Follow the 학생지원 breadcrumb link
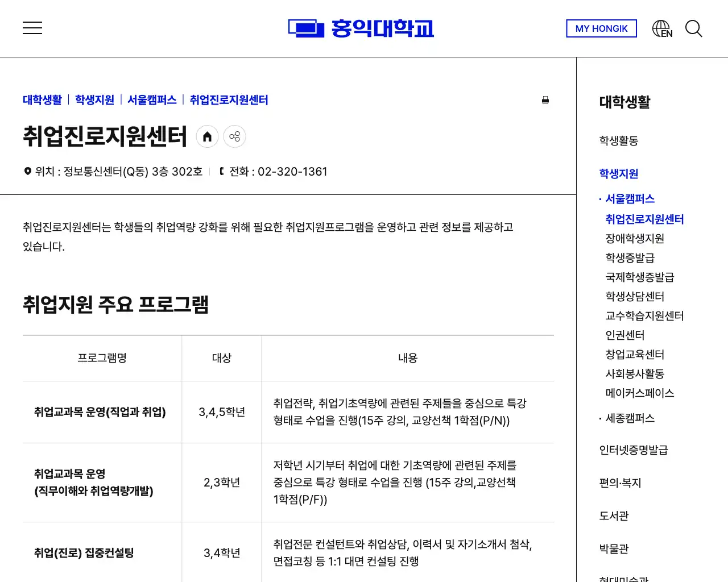This screenshot has width=728, height=582. click(94, 99)
